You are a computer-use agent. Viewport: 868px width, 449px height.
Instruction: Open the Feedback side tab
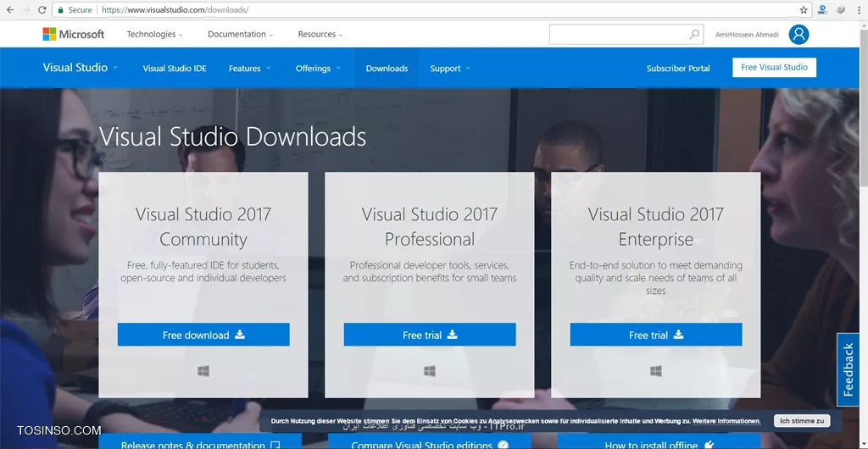tap(848, 370)
